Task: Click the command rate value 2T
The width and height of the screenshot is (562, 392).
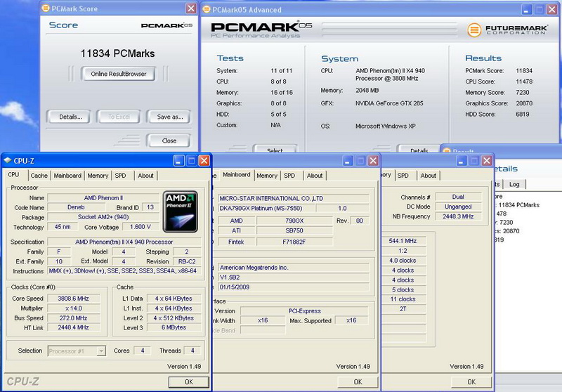Action: pyautogui.click(x=403, y=309)
